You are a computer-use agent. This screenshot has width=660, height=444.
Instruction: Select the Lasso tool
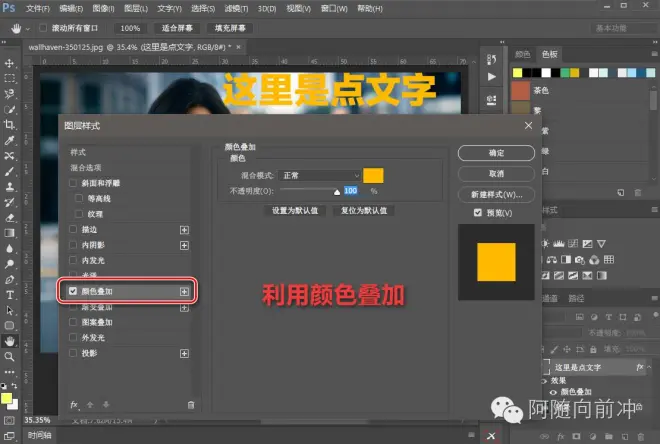9,93
